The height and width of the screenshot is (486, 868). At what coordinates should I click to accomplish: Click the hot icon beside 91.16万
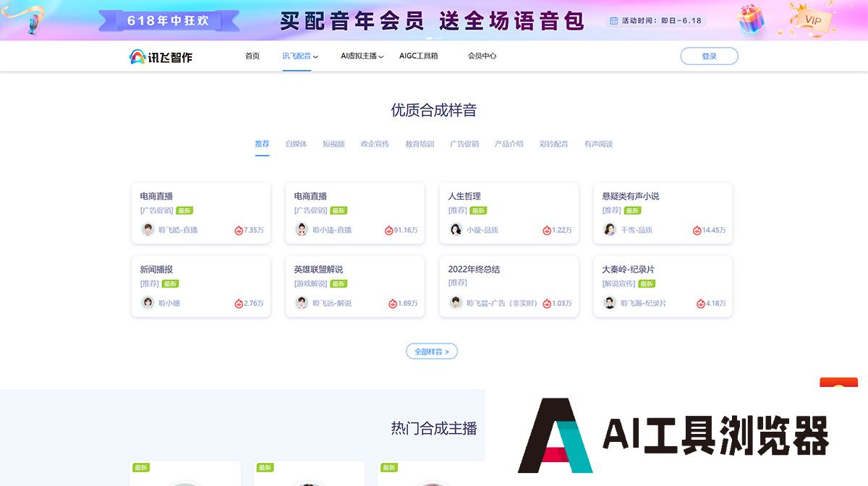point(389,230)
